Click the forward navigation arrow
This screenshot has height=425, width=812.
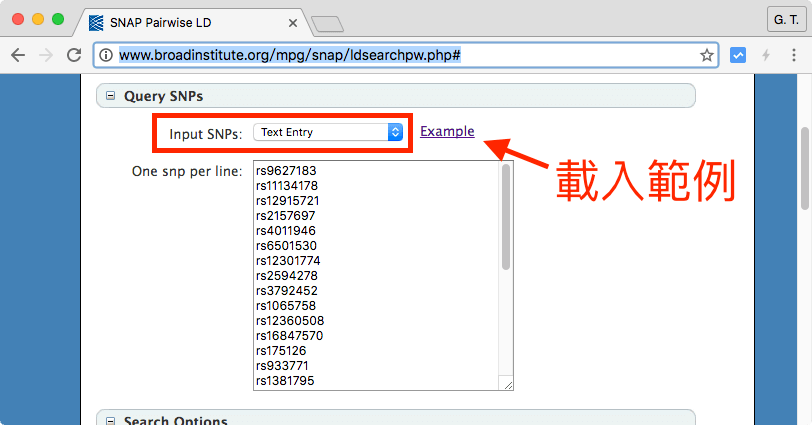click(46, 55)
